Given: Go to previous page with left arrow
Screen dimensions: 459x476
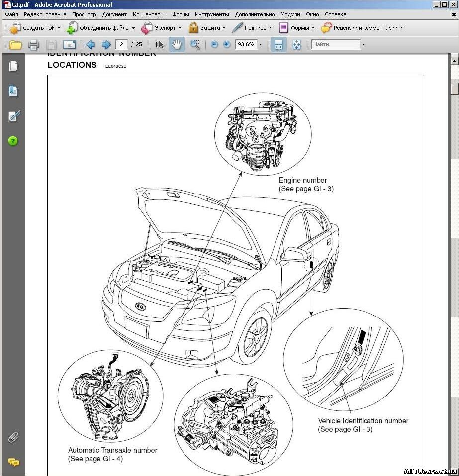Looking at the screenshot, I should point(91,45).
